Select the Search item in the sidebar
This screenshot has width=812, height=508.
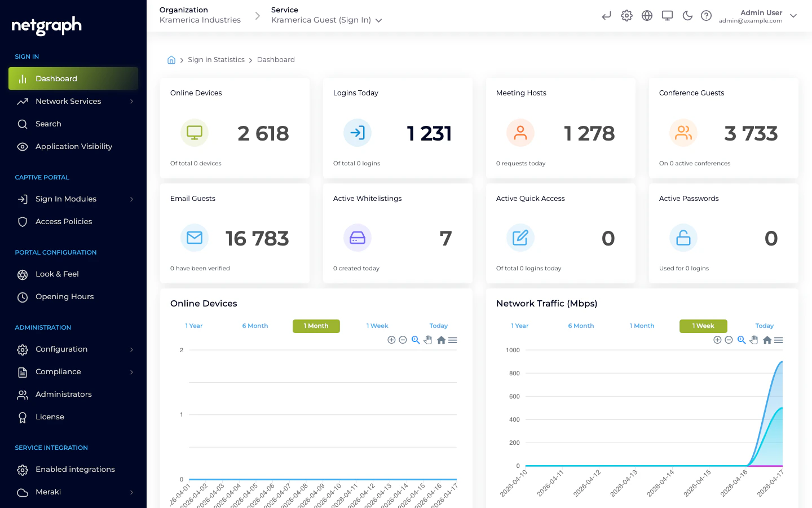tap(48, 124)
